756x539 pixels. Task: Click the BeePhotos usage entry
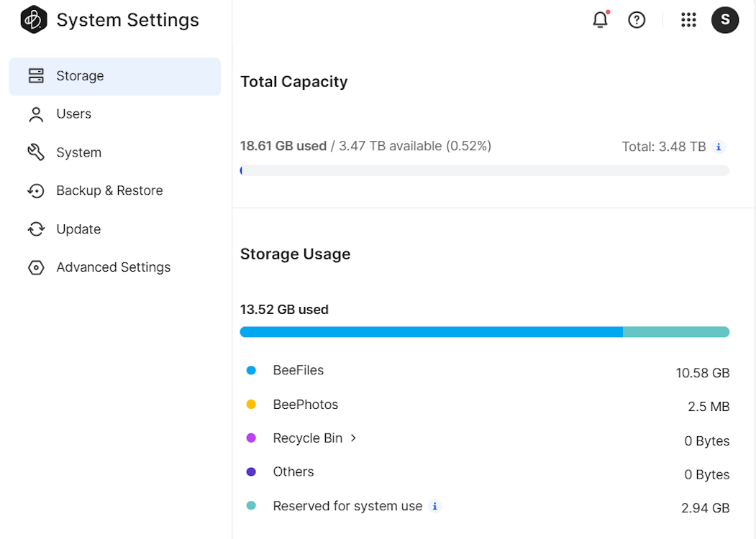pos(305,404)
